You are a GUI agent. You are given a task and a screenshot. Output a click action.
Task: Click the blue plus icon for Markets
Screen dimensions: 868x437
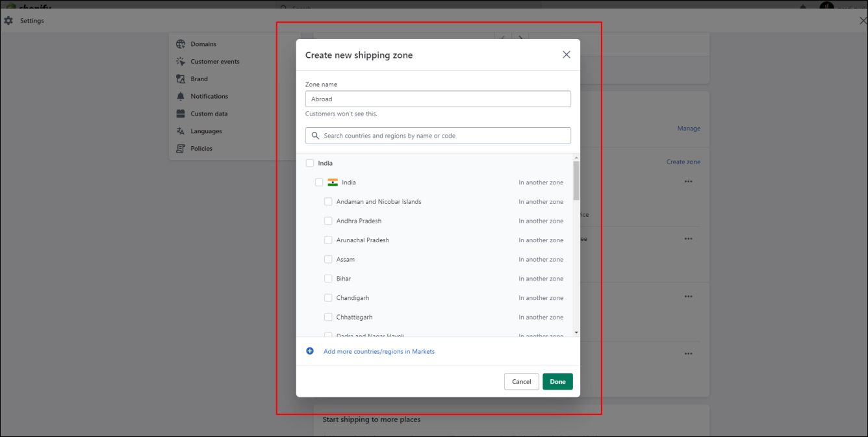(310, 351)
